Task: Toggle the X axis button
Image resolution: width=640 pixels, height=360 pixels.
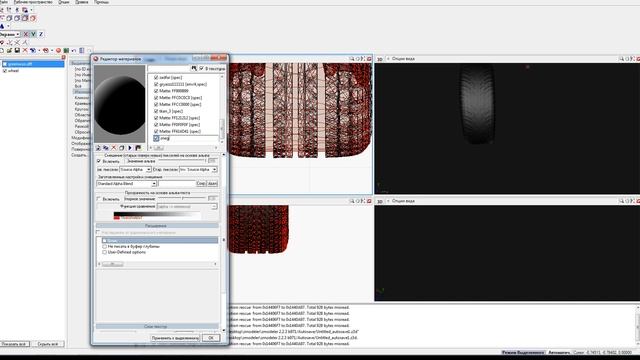Action: pyautogui.click(x=26, y=34)
